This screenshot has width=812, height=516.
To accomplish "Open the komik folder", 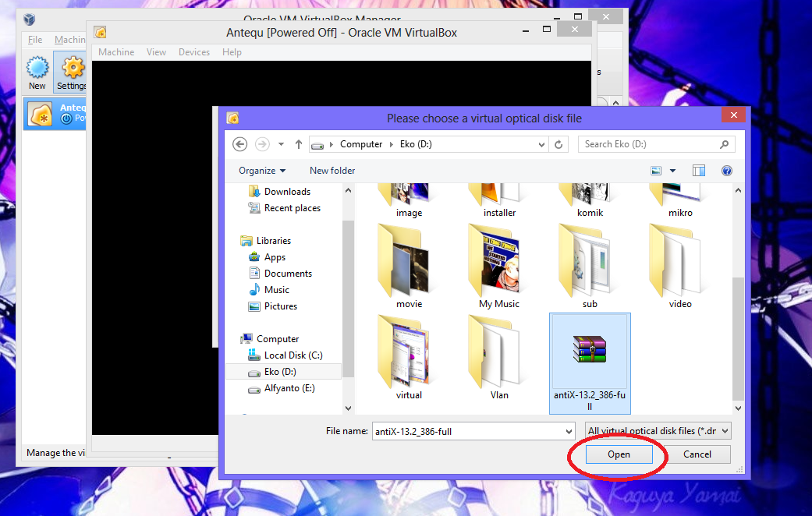I will click(x=590, y=201).
